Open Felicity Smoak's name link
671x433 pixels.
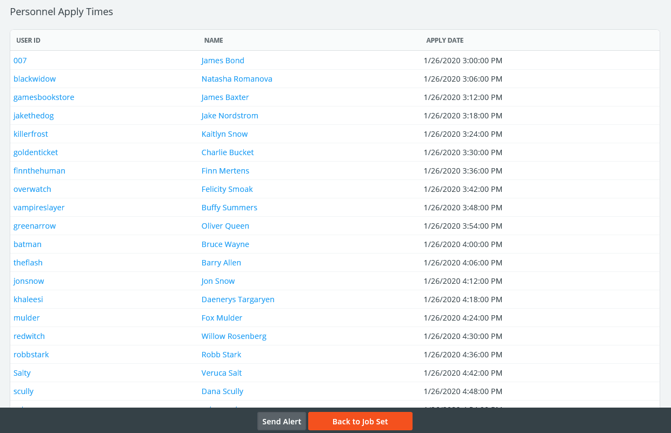tap(226, 189)
